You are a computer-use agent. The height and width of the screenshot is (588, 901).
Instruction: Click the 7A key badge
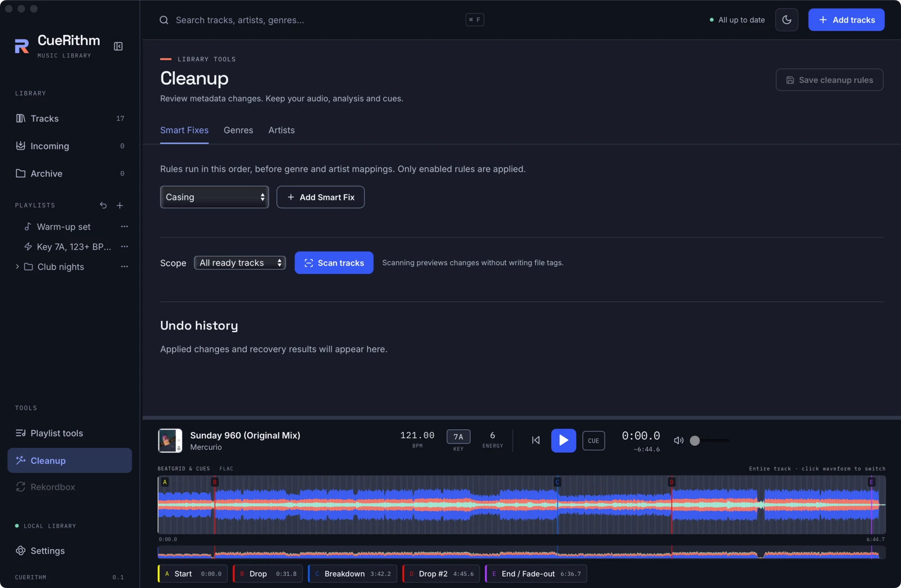(458, 437)
